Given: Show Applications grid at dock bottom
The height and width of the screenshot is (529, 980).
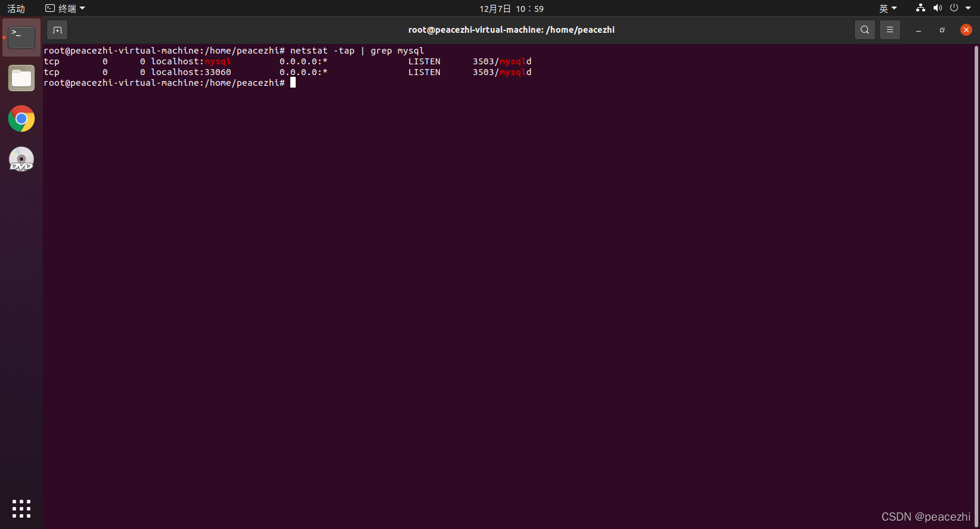Looking at the screenshot, I should [21, 509].
